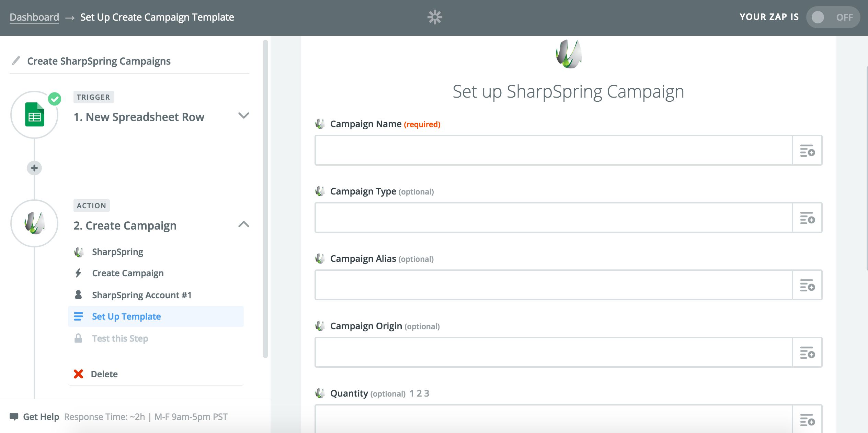
Task: Click the Get Help link
Action: pos(41,417)
